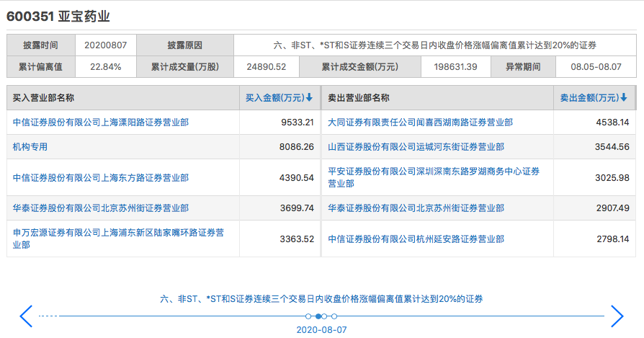Screen dimensions: 644x338
Task: Go to the previous date with left arrow
Action: point(26,316)
